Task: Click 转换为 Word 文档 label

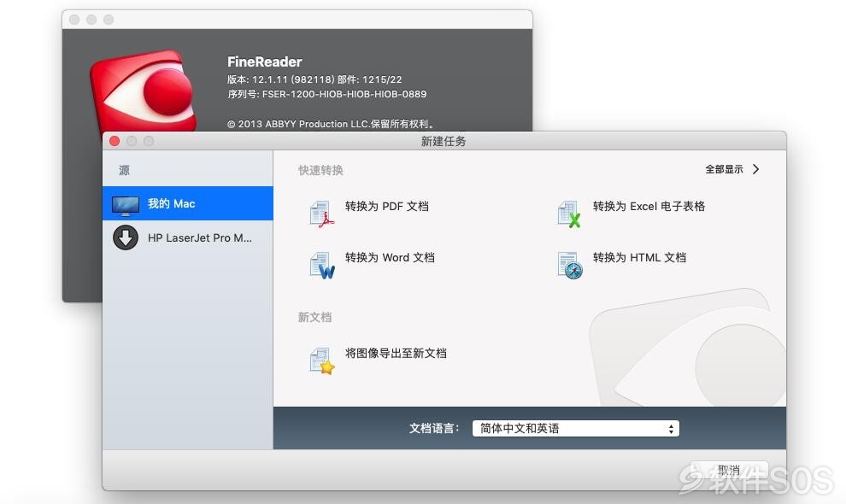Action: (x=390, y=257)
